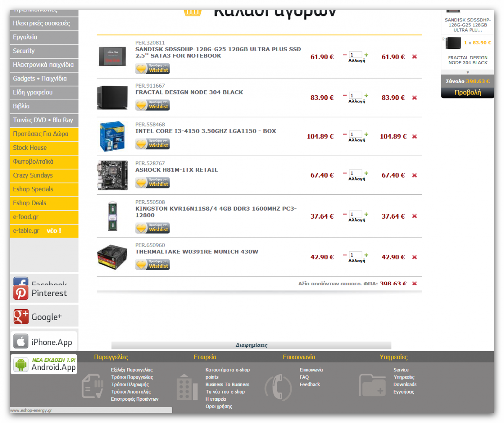Click Αλλαγή under SanDisk SSD quantity

357,60
